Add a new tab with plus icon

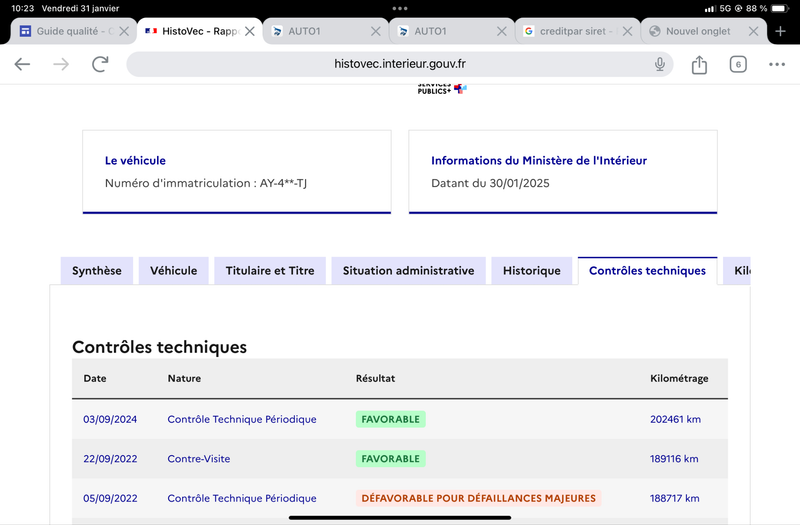pos(780,31)
